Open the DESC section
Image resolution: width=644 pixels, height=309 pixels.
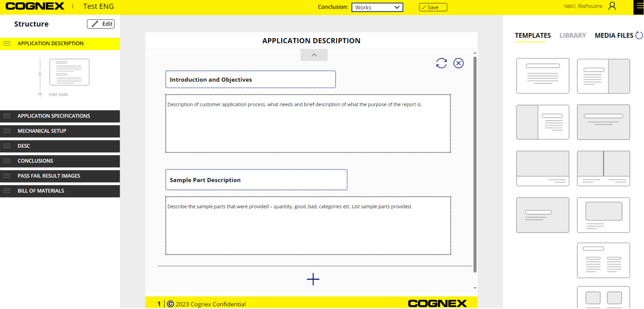pyautogui.click(x=60, y=146)
